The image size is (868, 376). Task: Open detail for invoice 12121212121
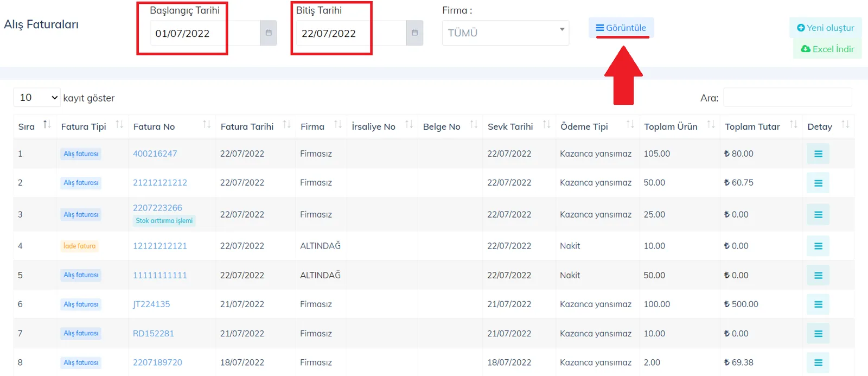coord(818,246)
